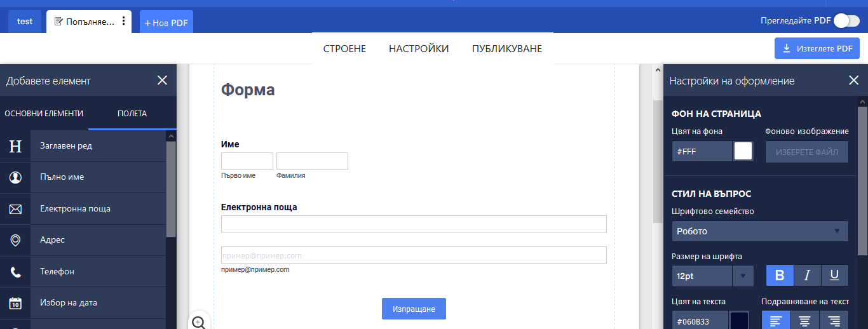
Task: Open the НАСТРОЙКИ tab
Action: pyautogui.click(x=419, y=49)
